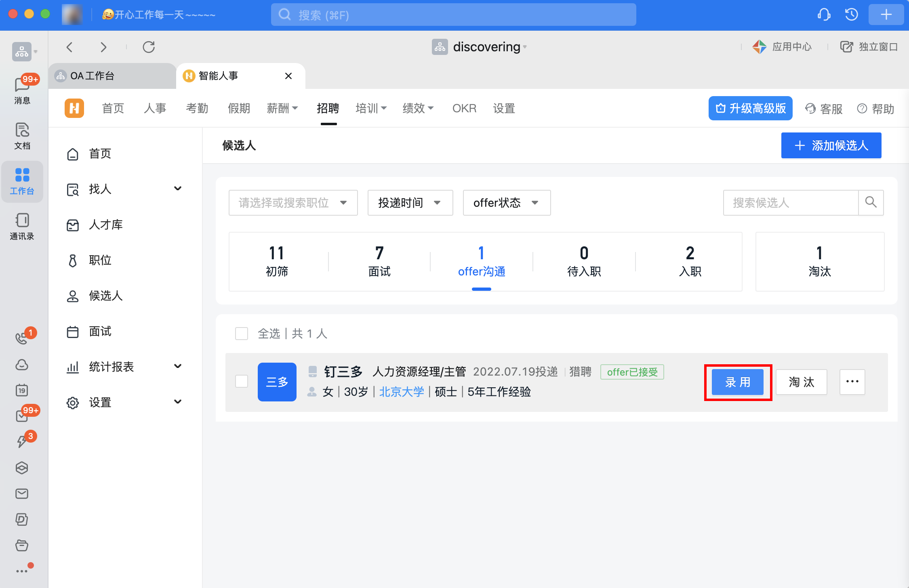This screenshot has height=588, width=909.
Task: Click the refresh page icon
Action: (x=149, y=47)
